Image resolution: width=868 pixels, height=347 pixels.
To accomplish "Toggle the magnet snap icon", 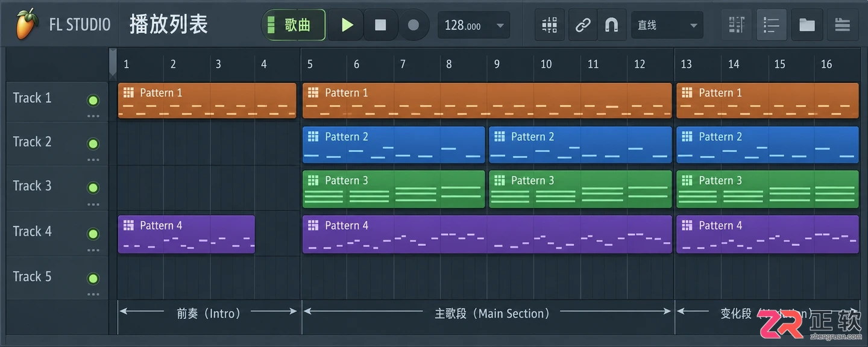I will pyautogui.click(x=612, y=25).
